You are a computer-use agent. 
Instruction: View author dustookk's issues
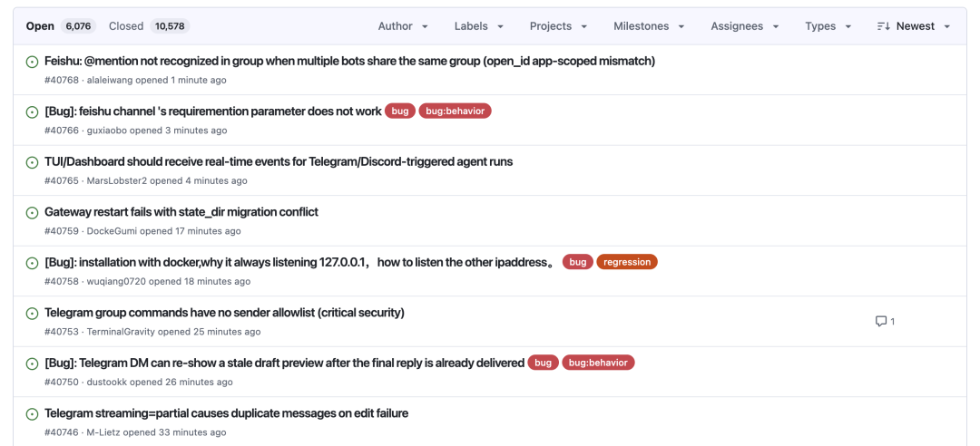[105, 382]
